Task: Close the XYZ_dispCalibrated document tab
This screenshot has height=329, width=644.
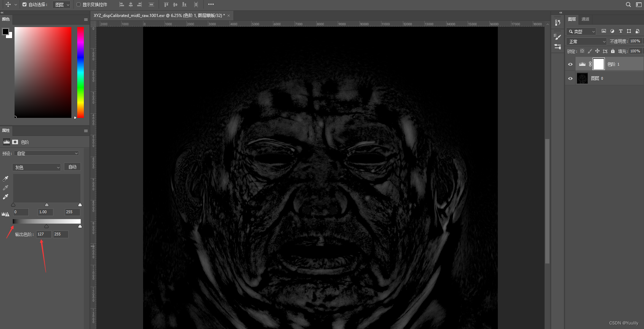Action: pos(229,16)
